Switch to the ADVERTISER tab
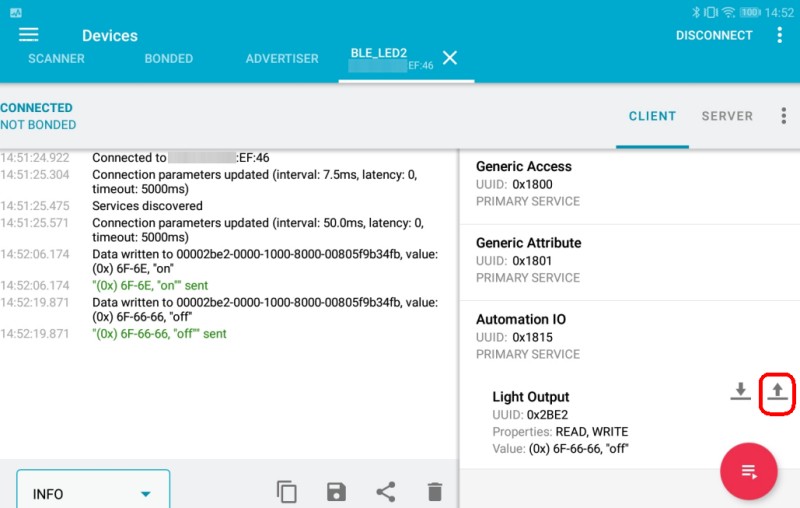This screenshot has height=508, width=800. [x=282, y=59]
